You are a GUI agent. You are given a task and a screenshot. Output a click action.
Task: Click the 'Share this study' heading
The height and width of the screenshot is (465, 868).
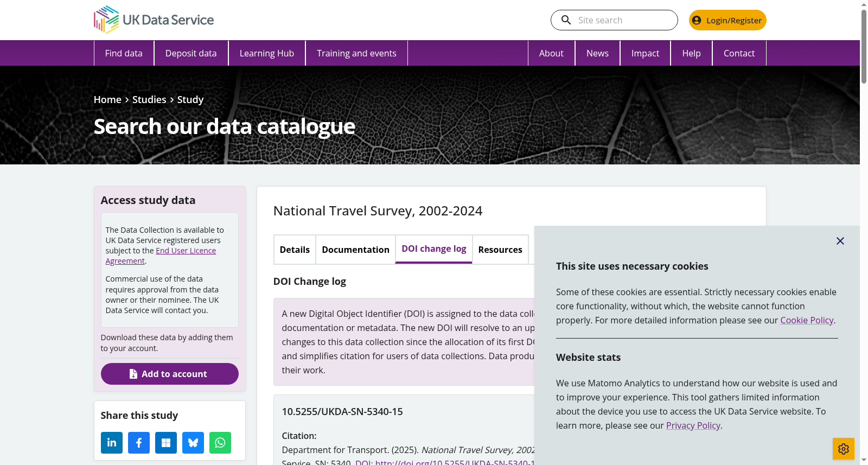139,415
